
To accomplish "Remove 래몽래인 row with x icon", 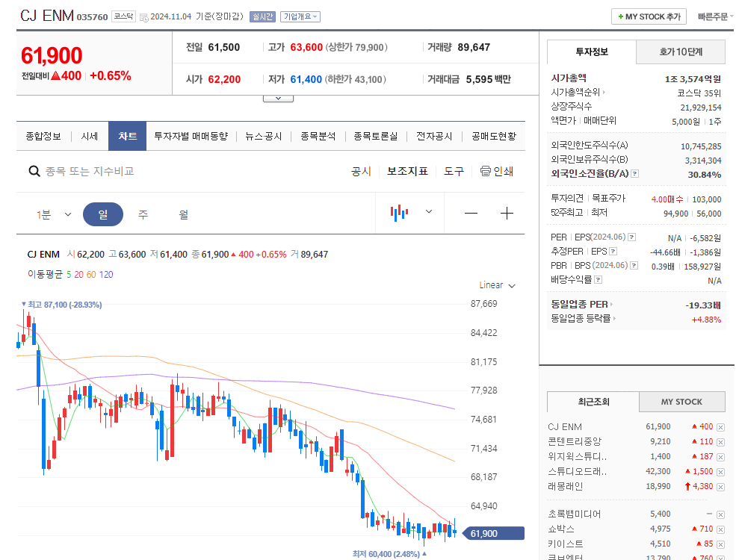I will (720, 487).
